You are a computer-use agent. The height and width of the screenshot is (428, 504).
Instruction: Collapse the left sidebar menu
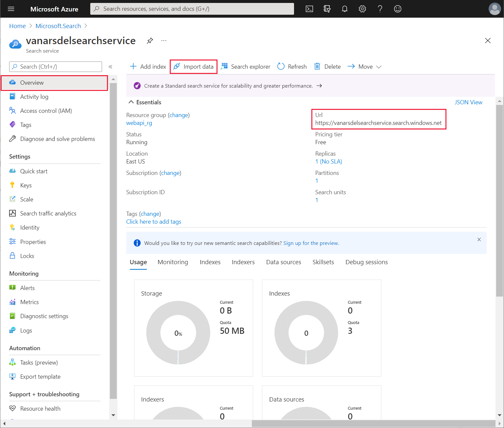tap(111, 67)
